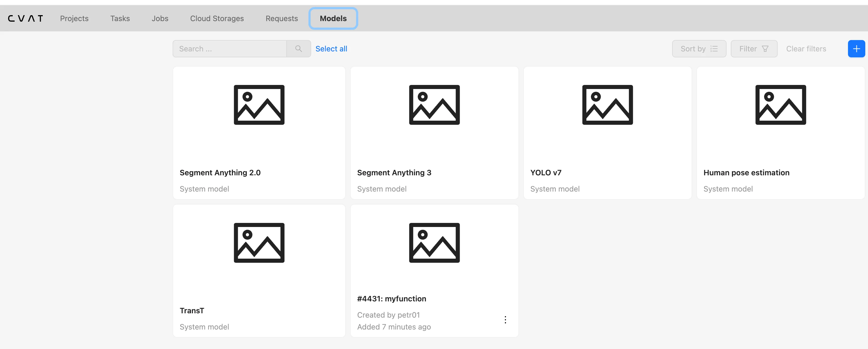
Task: Click the Clear filters button
Action: 806,49
